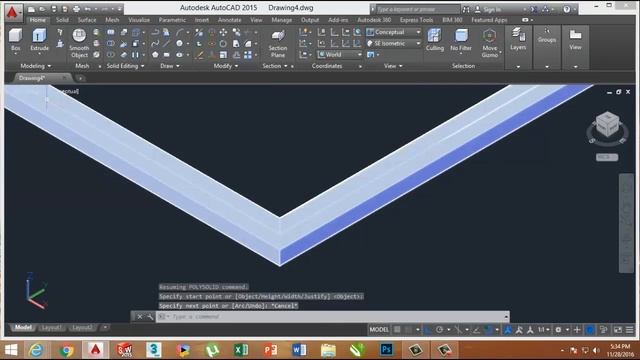Open Photoshop from the Windows taskbar
The height and width of the screenshot is (360, 640).
pyautogui.click(x=386, y=349)
